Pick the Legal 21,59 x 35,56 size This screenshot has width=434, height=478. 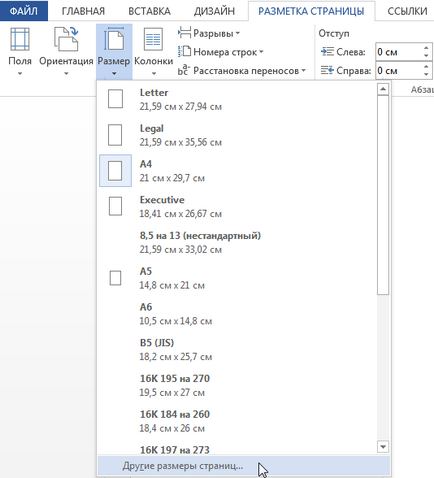[x=238, y=135]
